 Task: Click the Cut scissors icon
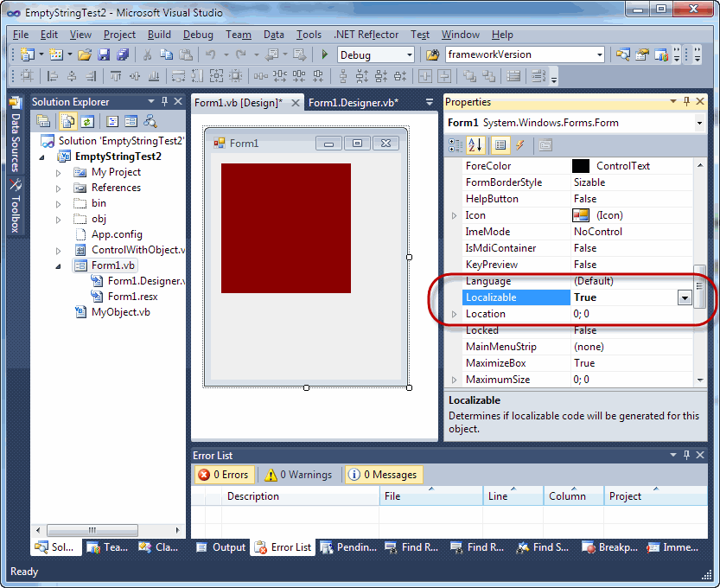148,54
